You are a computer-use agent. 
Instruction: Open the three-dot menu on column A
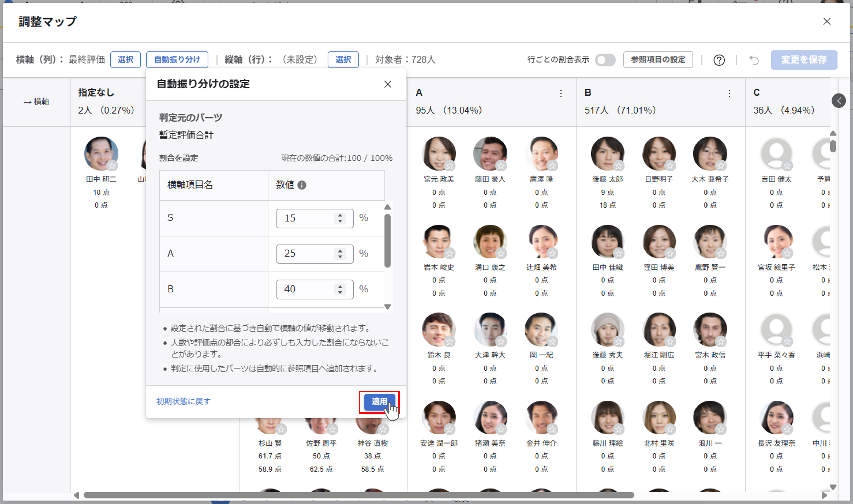tap(561, 93)
